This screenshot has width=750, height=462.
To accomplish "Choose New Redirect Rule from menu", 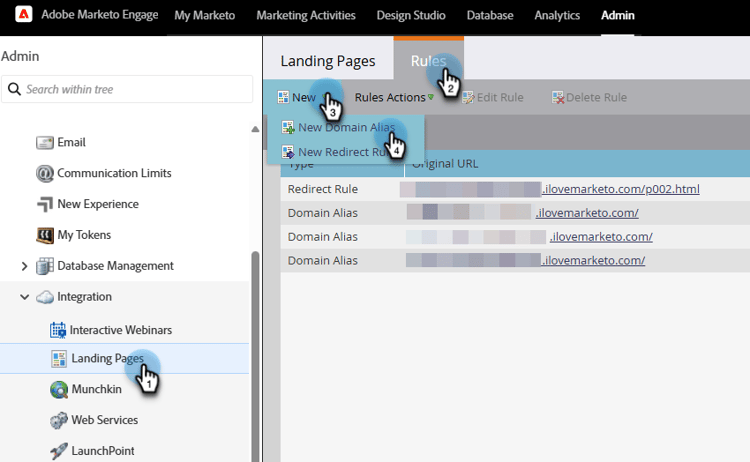I will pos(345,152).
